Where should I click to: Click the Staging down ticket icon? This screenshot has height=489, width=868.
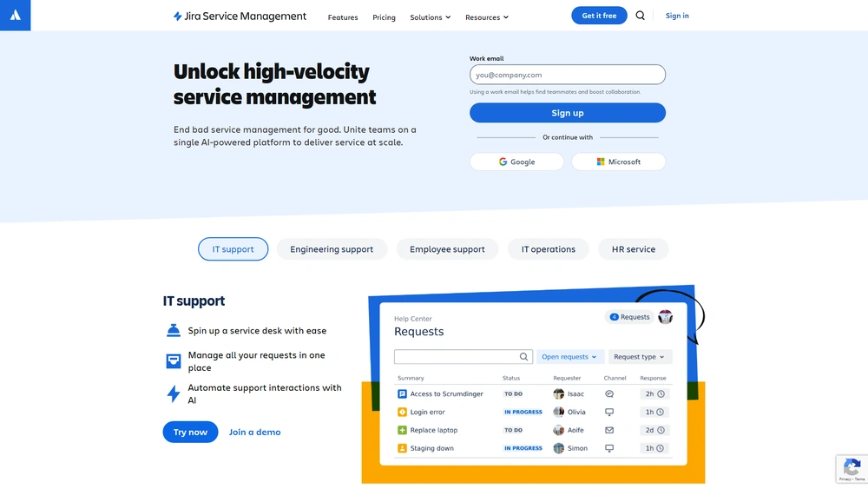402,448
